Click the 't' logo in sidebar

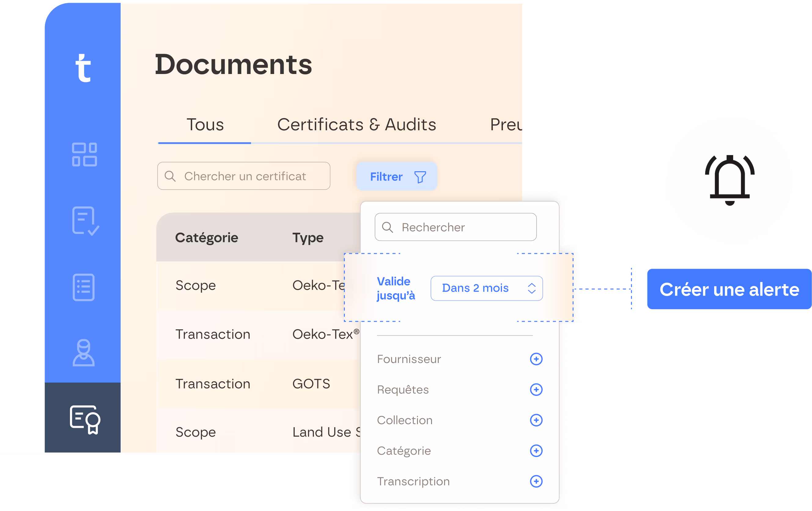83,68
